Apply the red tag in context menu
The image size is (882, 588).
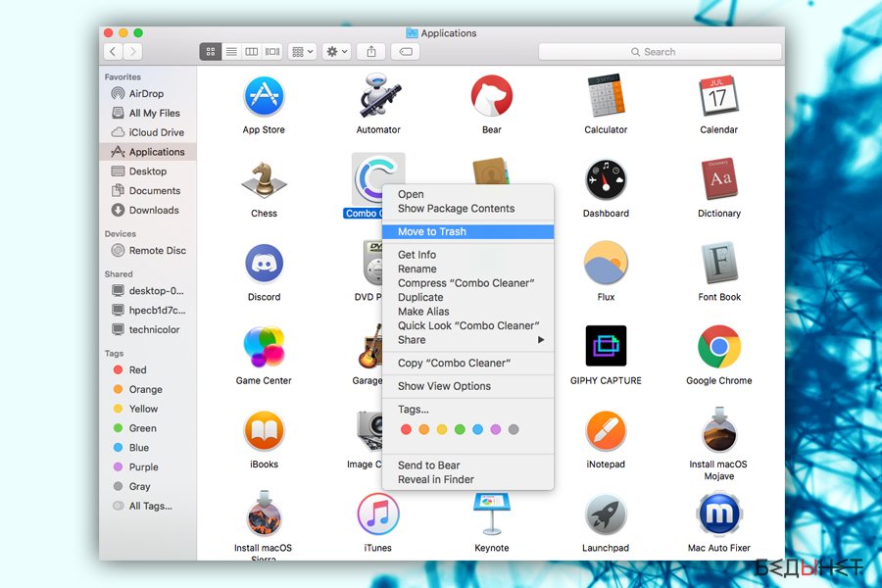pyautogui.click(x=406, y=429)
